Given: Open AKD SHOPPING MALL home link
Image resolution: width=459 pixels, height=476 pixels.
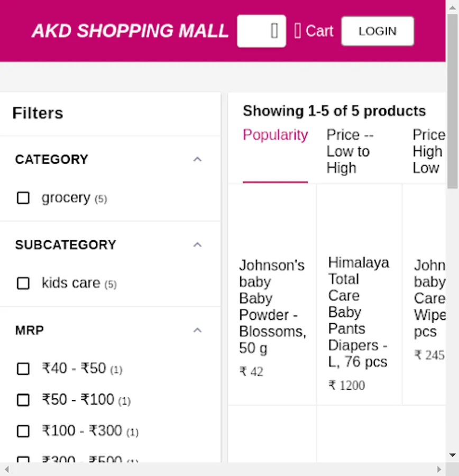Looking at the screenshot, I should click(x=130, y=31).
